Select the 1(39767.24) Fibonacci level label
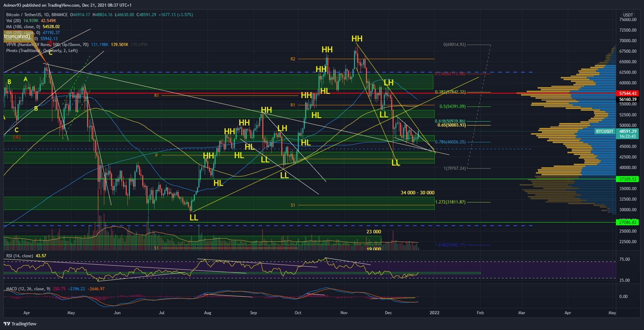Viewport: 644px width, 330px height. point(455,168)
